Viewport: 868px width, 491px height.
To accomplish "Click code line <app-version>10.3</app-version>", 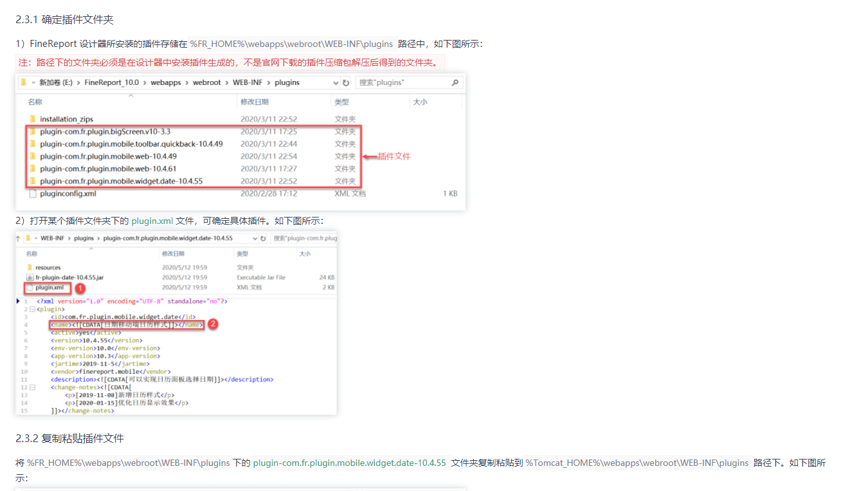I will [x=104, y=356].
